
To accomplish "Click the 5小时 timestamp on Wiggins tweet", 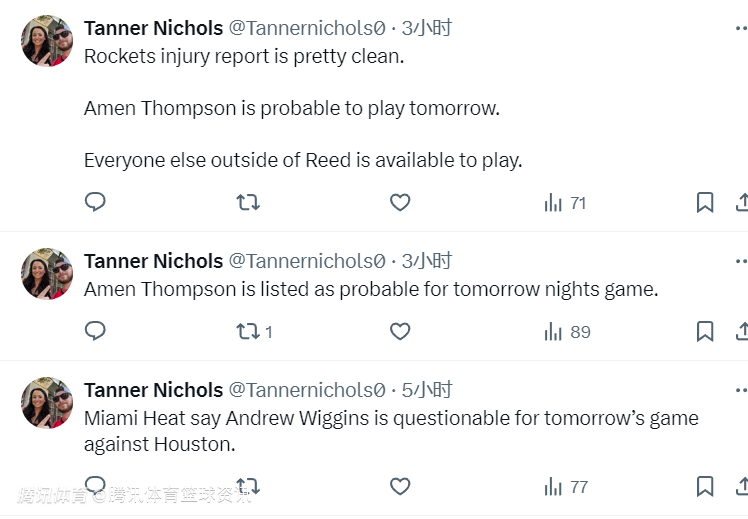I will [x=427, y=390].
